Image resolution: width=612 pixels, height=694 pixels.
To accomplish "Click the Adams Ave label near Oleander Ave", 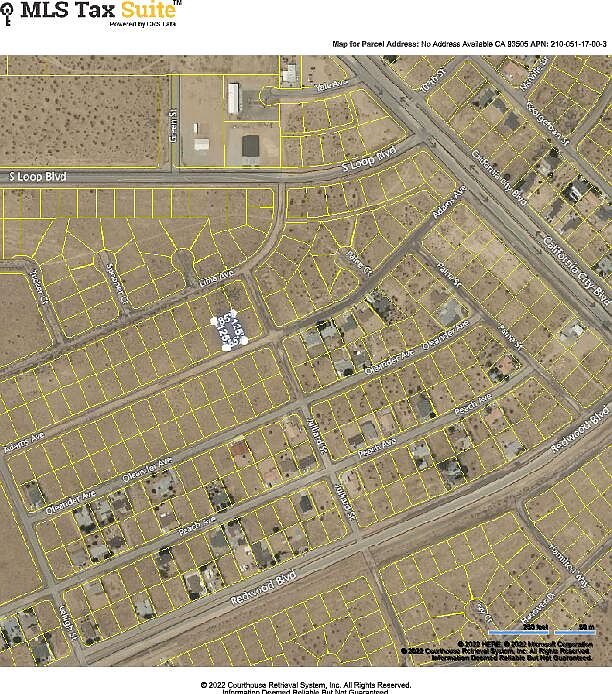I will (x=24, y=443).
